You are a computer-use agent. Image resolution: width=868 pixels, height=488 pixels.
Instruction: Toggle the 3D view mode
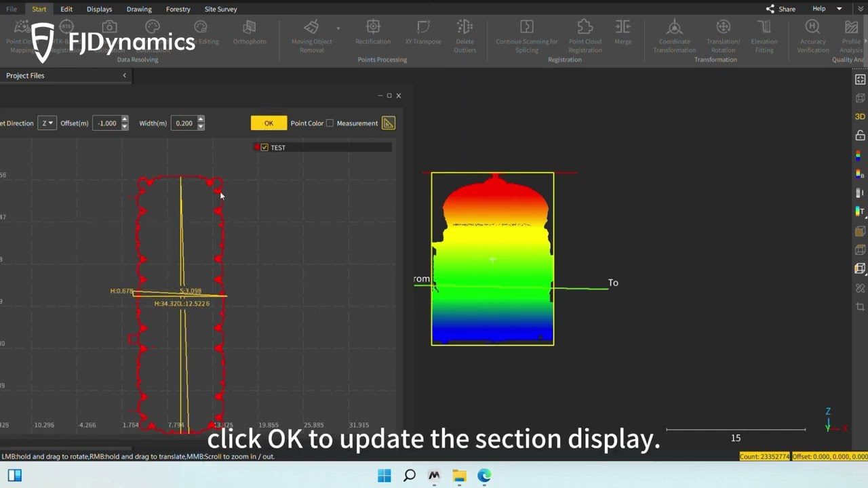click(x=860, y=117)
